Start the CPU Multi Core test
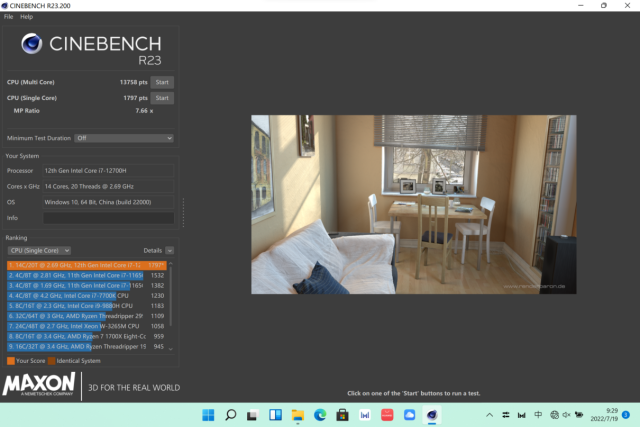640x427 pixels. (162, 82)
